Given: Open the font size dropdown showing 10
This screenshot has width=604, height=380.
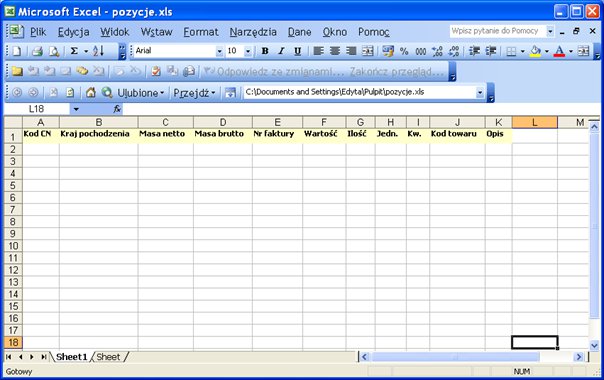Looking at the screenshot, I should [248, 51].
